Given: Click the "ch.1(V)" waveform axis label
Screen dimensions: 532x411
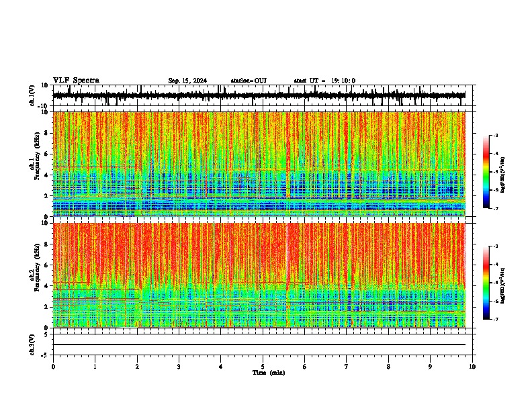Looking at the screenshot, I should (32, 95).
